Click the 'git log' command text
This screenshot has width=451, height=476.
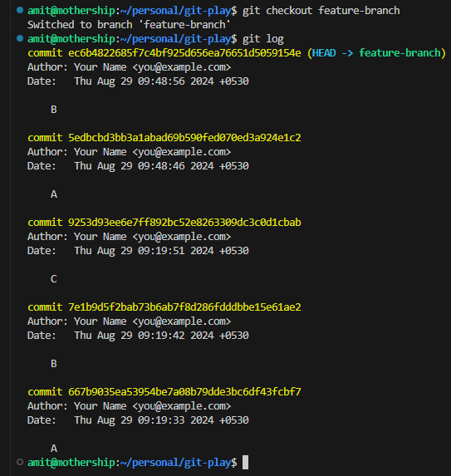click(x=263, y=39)
